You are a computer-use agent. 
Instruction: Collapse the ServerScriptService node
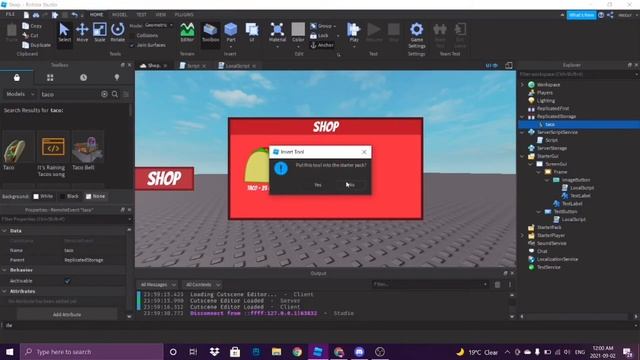pyautogui.click(x=522, y=132)
